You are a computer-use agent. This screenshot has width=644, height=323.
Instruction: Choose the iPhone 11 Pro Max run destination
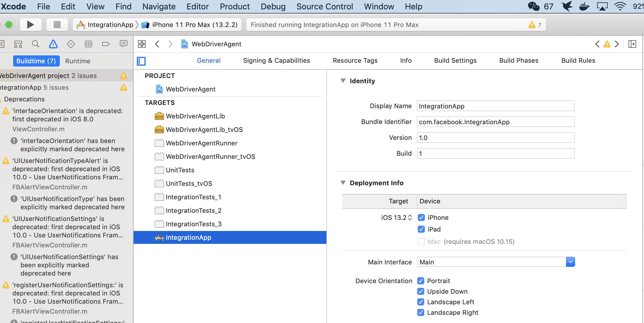click(x=190, y=25)
